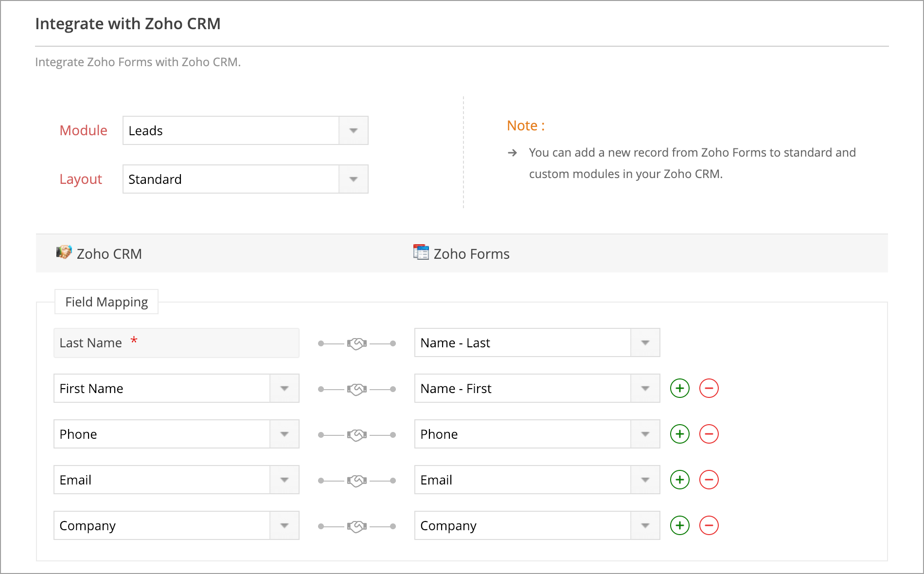Click the Zoho CRM handshake logo icon
Viewport: 924px width, 574px height.
point(64,252)
